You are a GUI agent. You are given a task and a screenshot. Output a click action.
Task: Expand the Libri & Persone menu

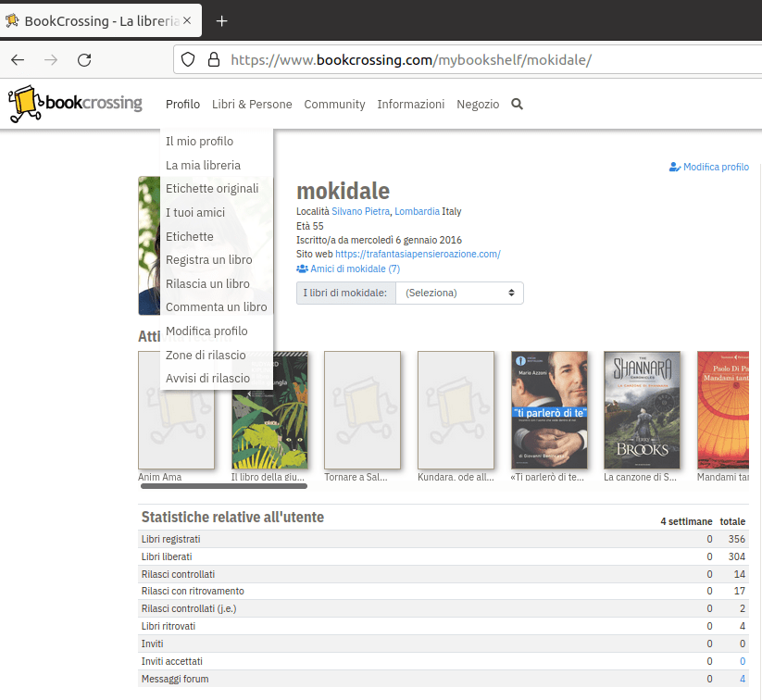coord(251,105)
